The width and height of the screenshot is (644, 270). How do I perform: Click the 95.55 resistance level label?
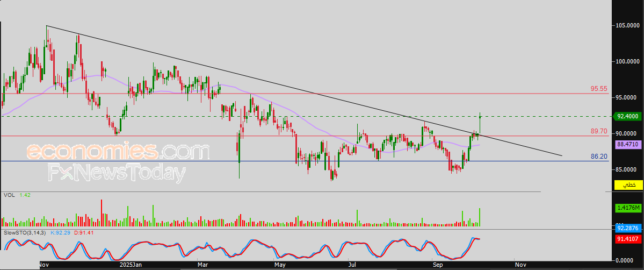click(599, 89)
